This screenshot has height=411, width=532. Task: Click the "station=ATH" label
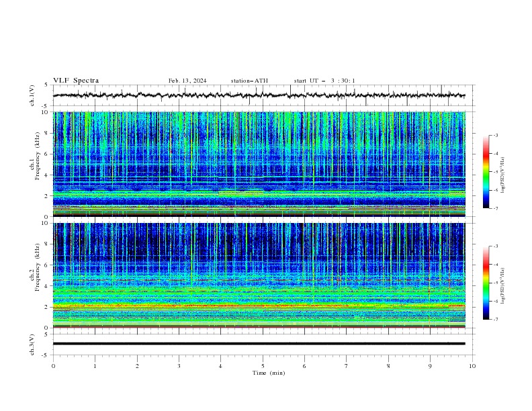click(x=249, y=81)
